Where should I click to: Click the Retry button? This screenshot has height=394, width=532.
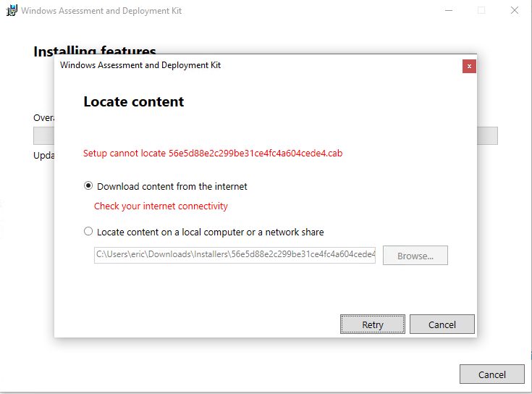click(x=373, y=324)
